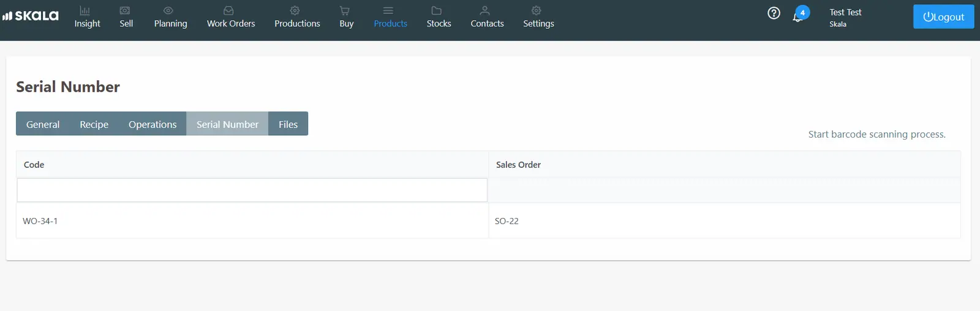Open the Operations tab
The width and height of the screenshot is (980, 311).
pos(153,124)
